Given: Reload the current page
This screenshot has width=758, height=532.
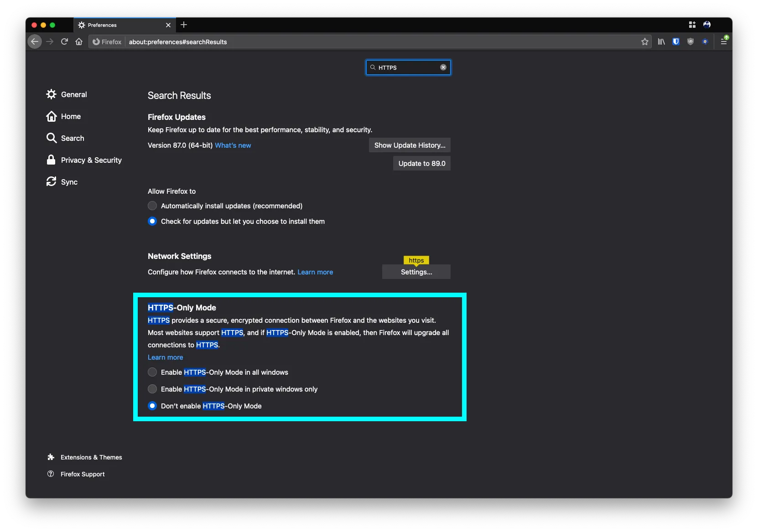Looking at the screenshot, I should (x=64, y=41).
